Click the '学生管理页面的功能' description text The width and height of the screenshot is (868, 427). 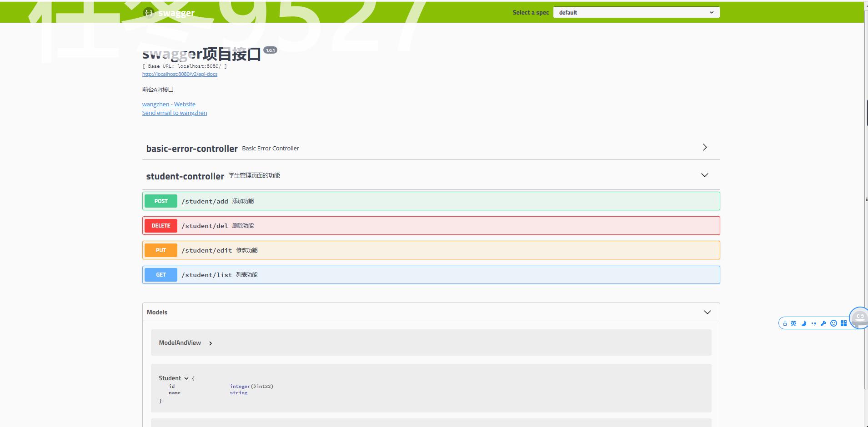254,175
